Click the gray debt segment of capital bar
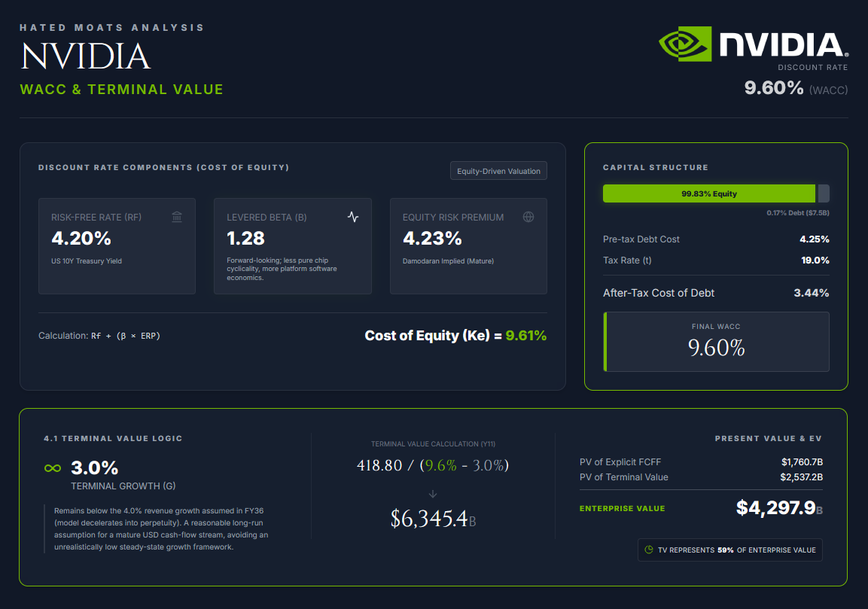 coord(824,193)
